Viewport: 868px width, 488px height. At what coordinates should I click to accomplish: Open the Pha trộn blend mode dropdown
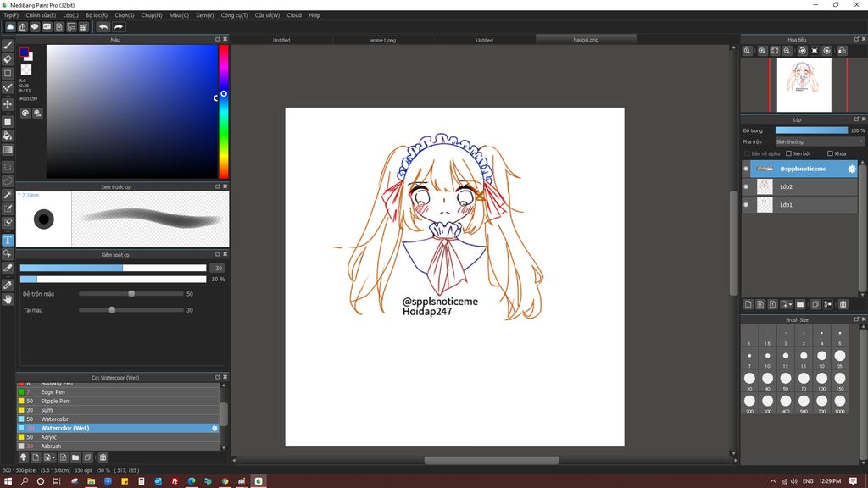pos(820,142)
